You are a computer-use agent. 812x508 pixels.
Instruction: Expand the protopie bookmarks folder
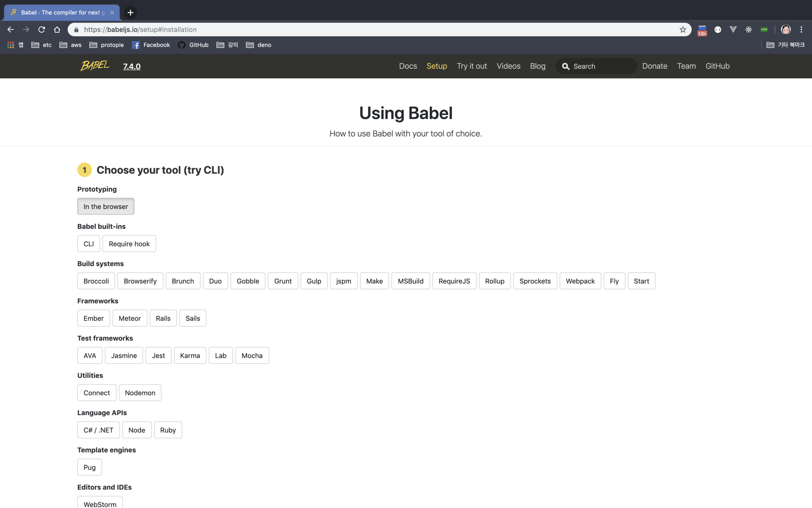click(x=107, y=45)
